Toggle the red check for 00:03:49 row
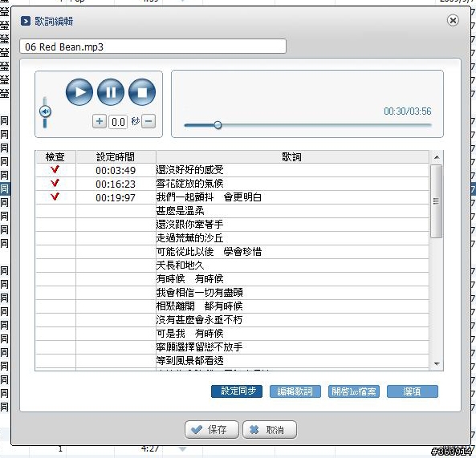The image size is (476, 458). [55, 169]
